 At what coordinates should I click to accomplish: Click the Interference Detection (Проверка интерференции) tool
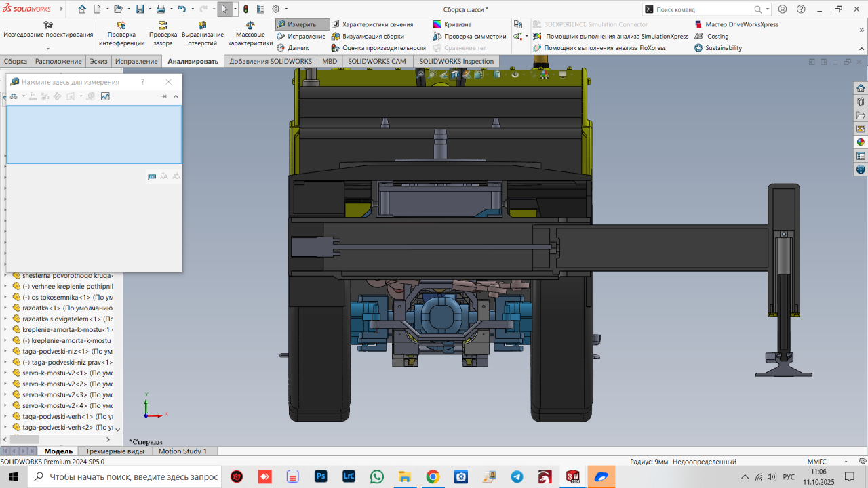[x=121, y=34]
